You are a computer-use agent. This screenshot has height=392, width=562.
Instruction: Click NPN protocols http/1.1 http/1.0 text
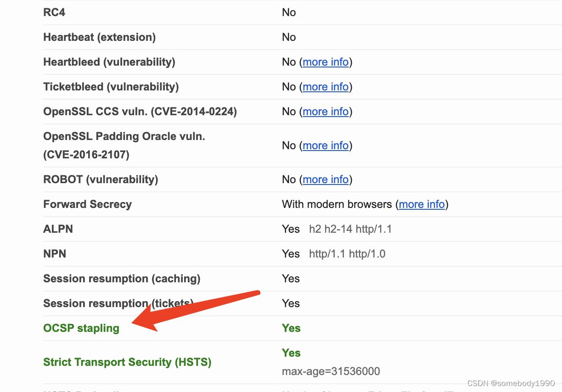[x=347, y=254]
